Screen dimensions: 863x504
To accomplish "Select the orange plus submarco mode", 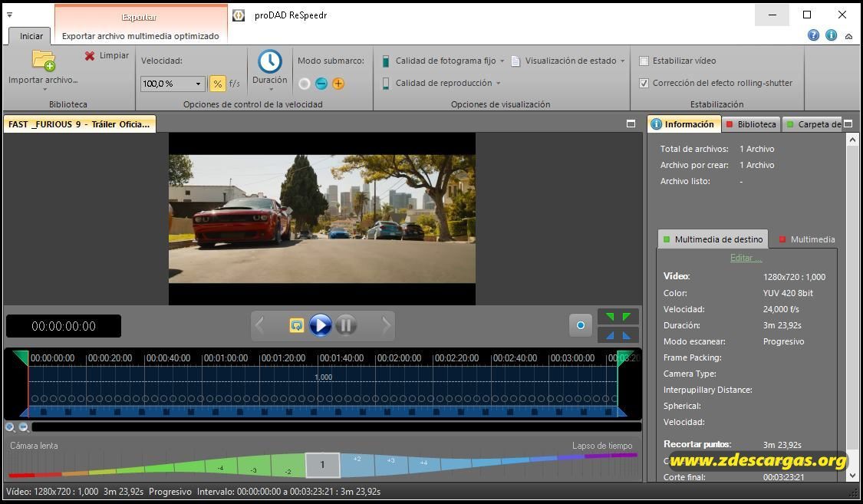I will 338,84.
